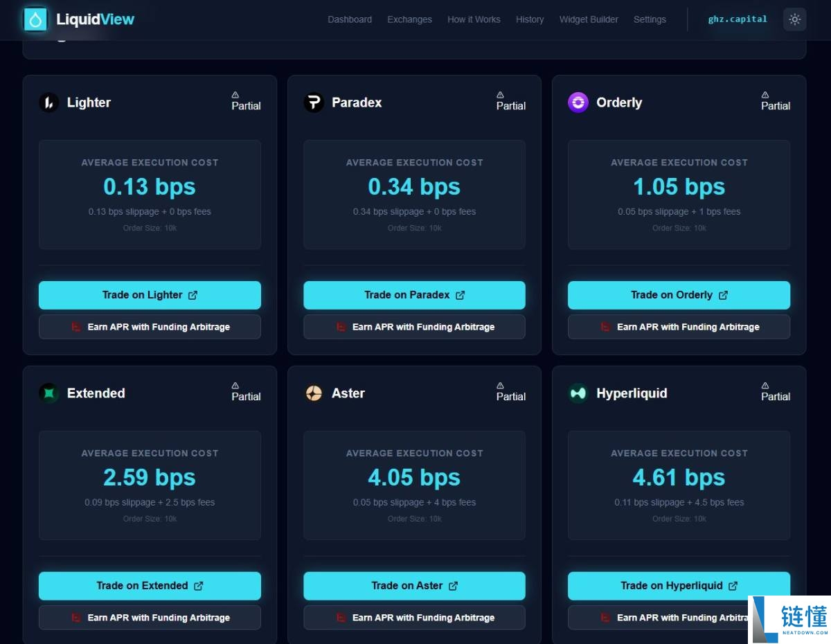The image size is (831, 644).
Task: Click the 0.13 bps execution cost value
Action: click(150, 187)
